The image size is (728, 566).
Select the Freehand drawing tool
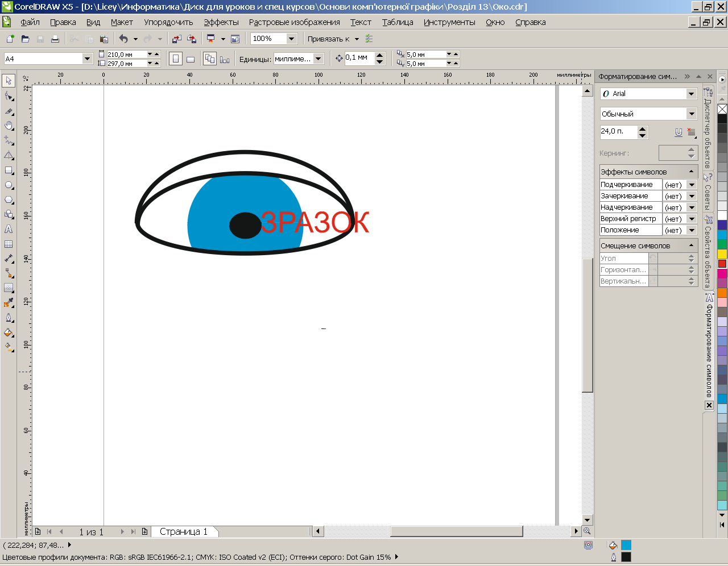[x=9, y=140]
